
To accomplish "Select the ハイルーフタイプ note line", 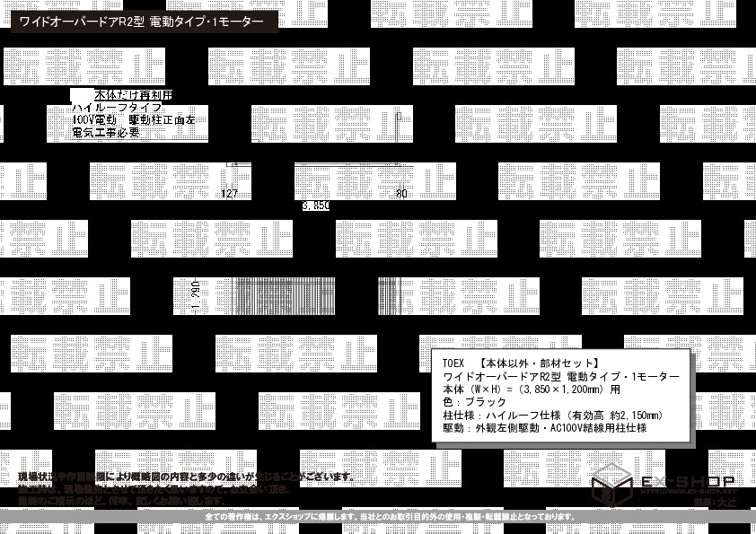I will 117,108.
